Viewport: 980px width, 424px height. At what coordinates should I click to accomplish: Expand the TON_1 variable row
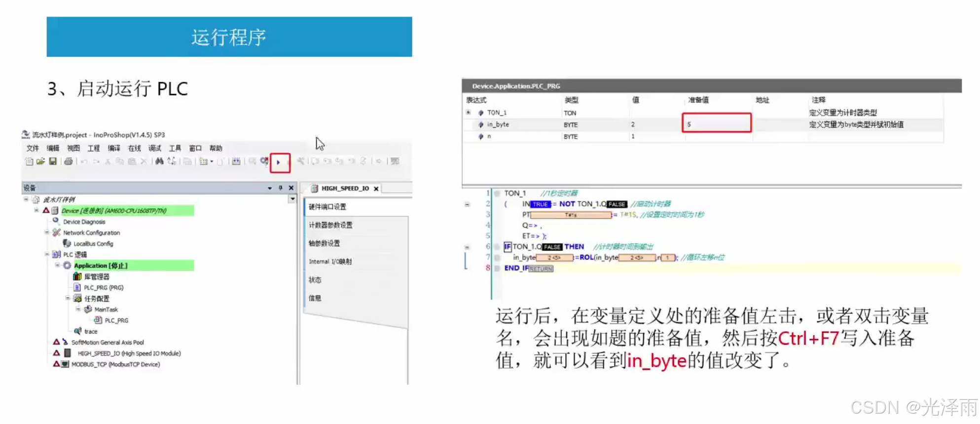click(x=468, y=113)
